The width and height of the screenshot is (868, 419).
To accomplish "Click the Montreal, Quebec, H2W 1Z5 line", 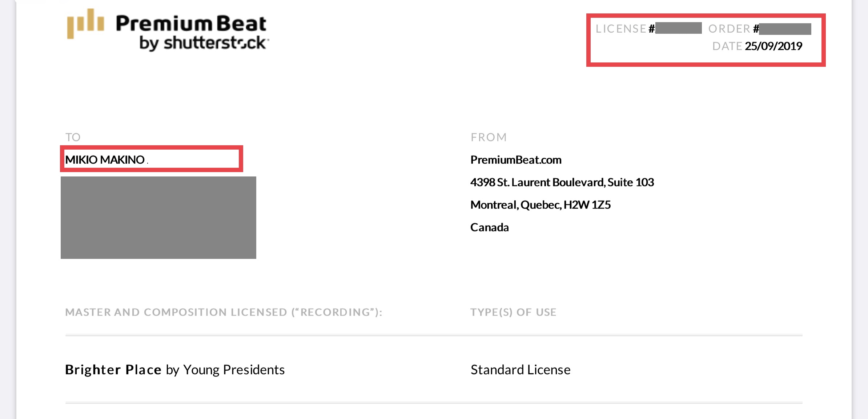I will coord(540,205).
